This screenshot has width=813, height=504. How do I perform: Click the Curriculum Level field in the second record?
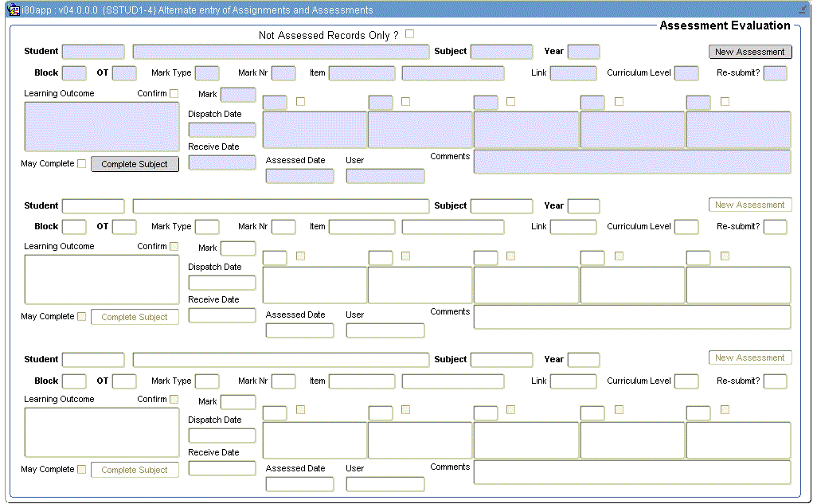[686, 226]
